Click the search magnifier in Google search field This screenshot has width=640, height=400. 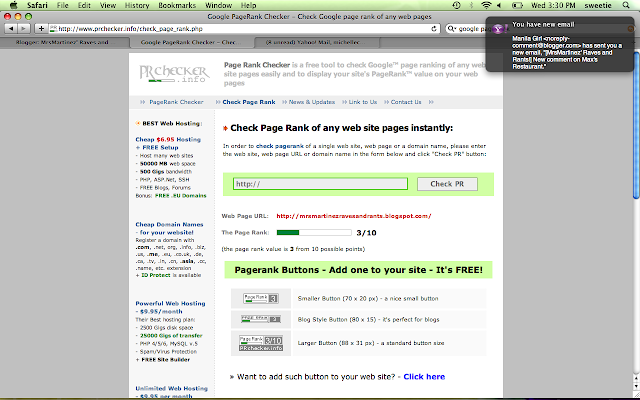click(x=451, y=29)
